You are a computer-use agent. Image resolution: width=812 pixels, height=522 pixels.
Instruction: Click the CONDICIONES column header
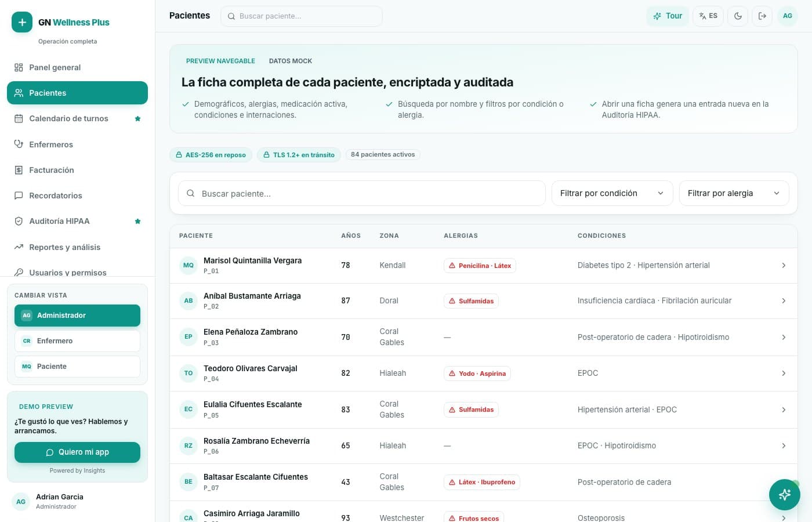(x=601, y=235)
